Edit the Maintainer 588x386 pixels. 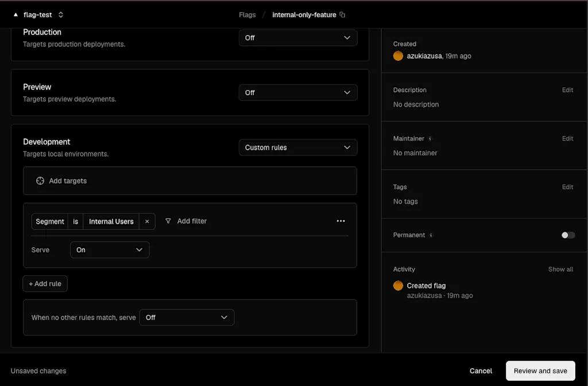point(567,139)
